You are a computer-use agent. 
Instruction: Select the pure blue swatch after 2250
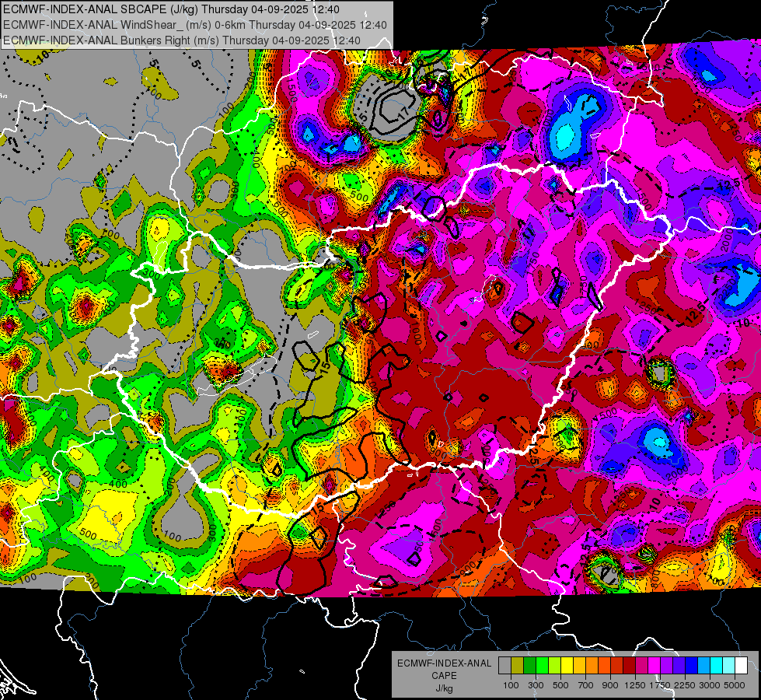click(692, 666)
